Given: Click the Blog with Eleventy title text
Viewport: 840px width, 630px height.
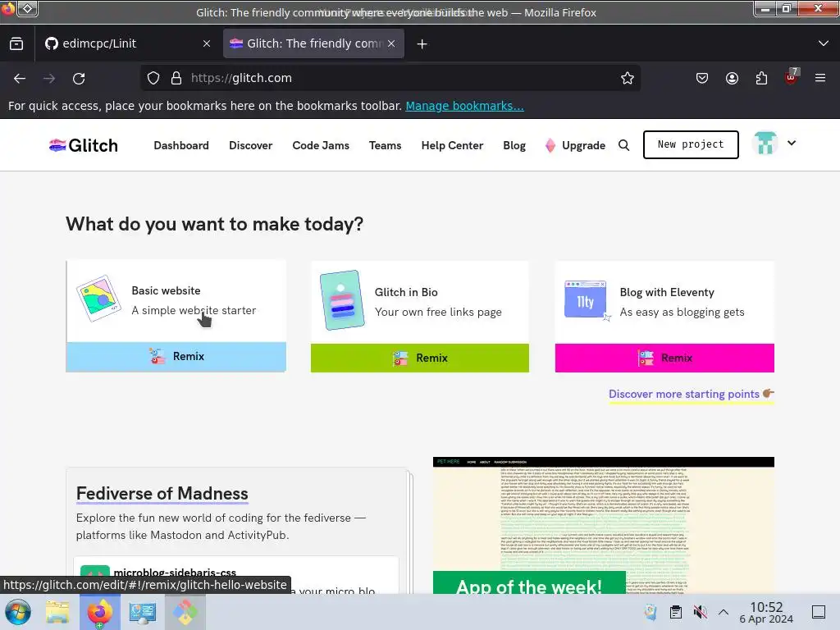Looking at the screenshot, I should tap(667, 292).
